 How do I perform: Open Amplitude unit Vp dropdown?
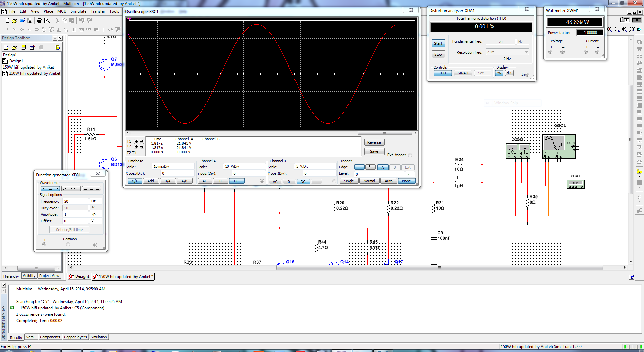tap(96, 214)
